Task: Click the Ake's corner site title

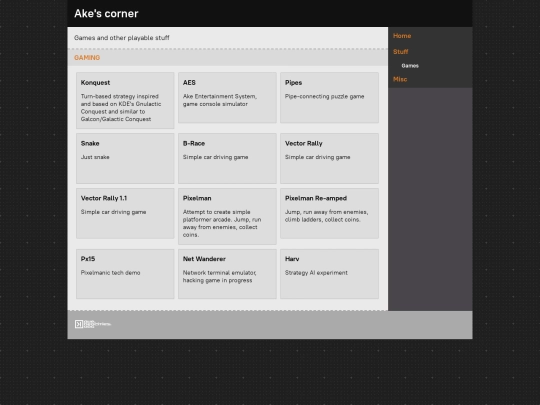Action: [106, 13]
